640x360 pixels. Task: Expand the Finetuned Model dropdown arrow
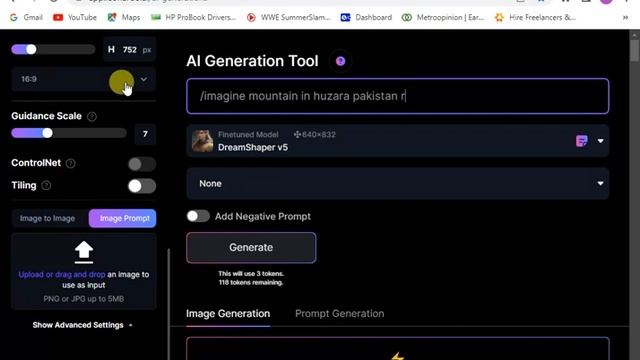click(x=600, y=141)
